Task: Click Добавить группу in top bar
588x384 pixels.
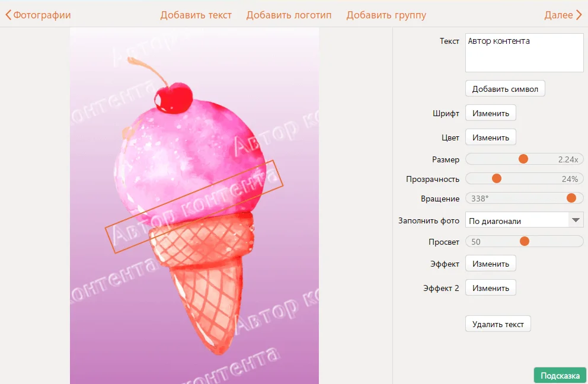Action: [386, 15]
